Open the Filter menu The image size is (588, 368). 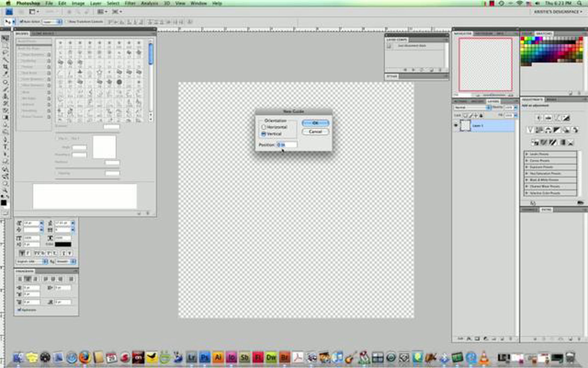pos(130,3)
